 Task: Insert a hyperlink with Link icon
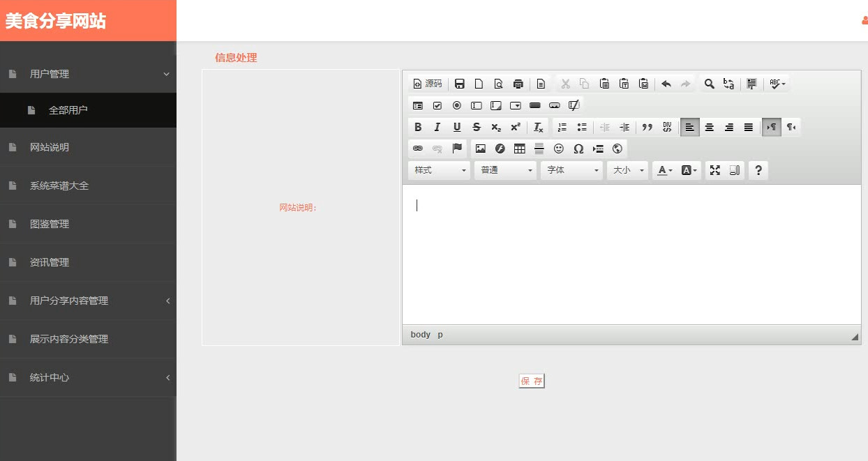pos(418,149)
